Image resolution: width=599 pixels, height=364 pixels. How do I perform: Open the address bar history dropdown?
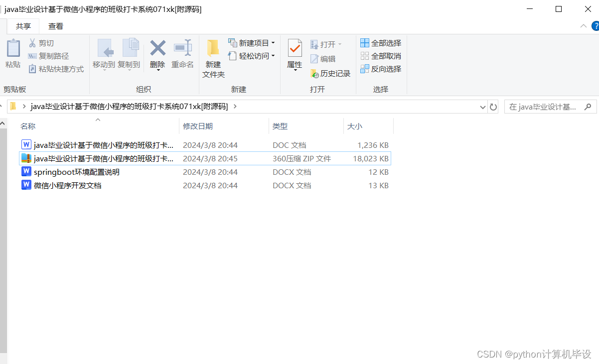click(482, 107)
